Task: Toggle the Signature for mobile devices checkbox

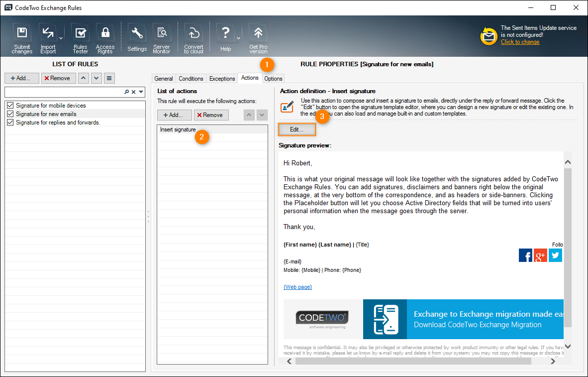Action: [10, 106]
